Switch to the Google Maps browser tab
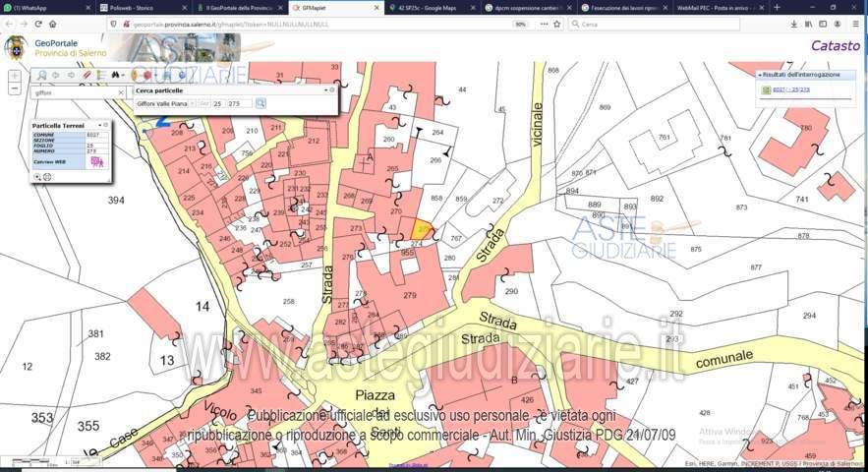The width and height of the screenshot is (868, 472). (x=428, y=7)
